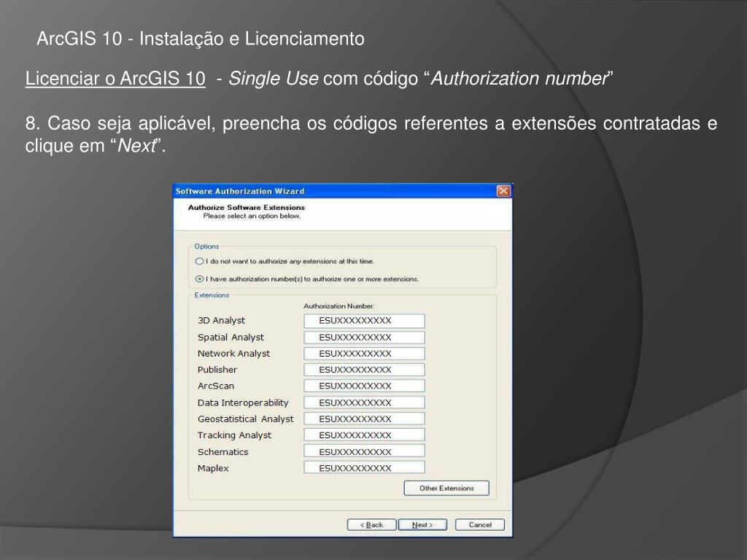Click the Publisher authorization number field
The height and width of the screenshot is (560, 747).
[364, 370]
